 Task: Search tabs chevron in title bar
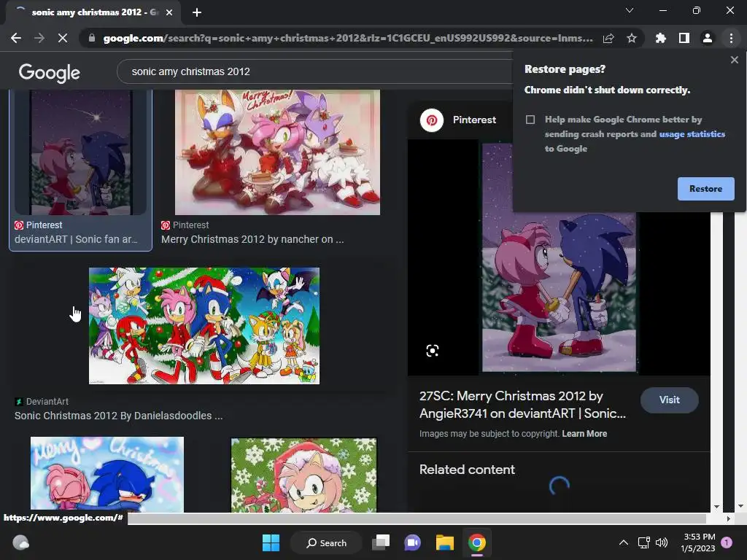click(x=630, y=10)
